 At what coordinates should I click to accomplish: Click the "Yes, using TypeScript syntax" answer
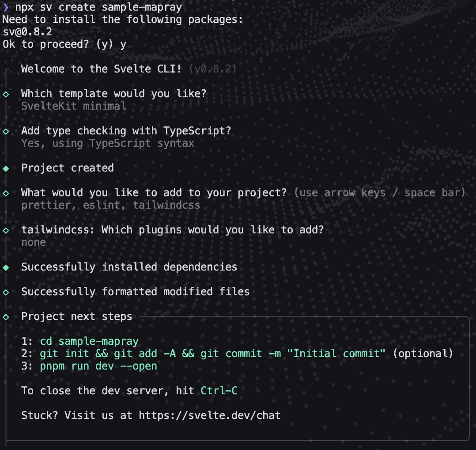(108, 143)
